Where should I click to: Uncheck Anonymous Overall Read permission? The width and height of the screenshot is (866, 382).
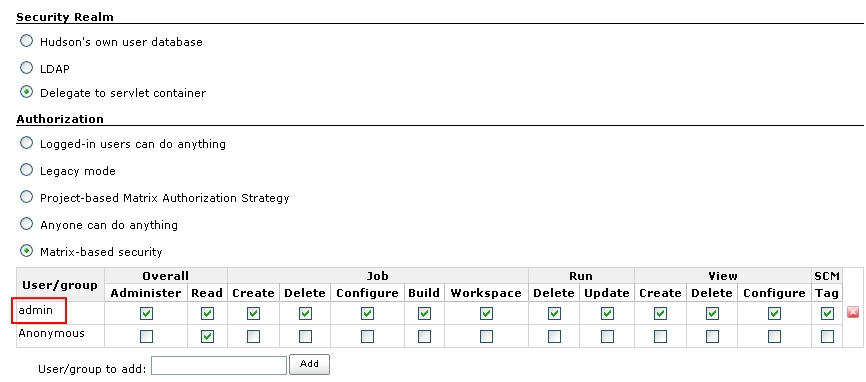[x=207, y=336]
